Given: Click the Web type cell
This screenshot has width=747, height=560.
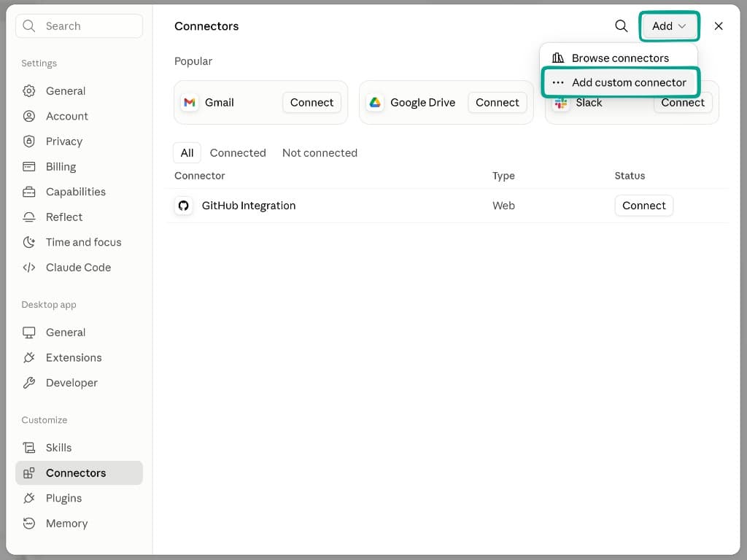Looking at the screenshot, I should tap(503, 206).
